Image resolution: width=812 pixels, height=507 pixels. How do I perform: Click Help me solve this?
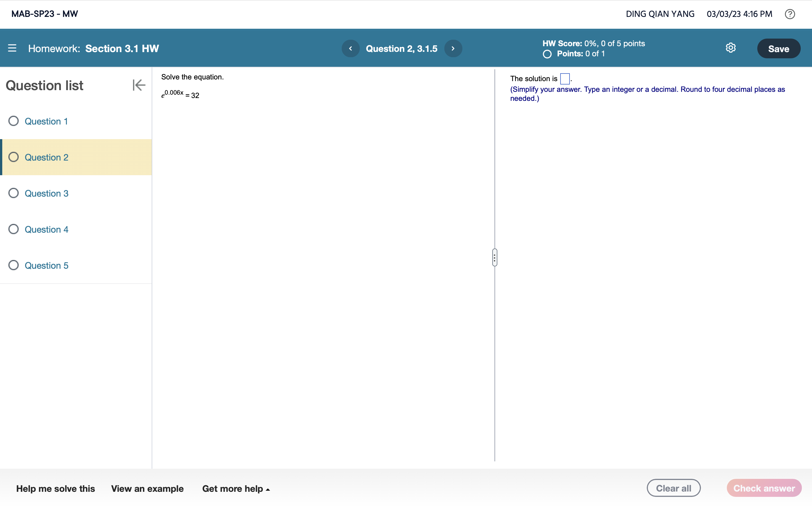[x=55, y=489]
